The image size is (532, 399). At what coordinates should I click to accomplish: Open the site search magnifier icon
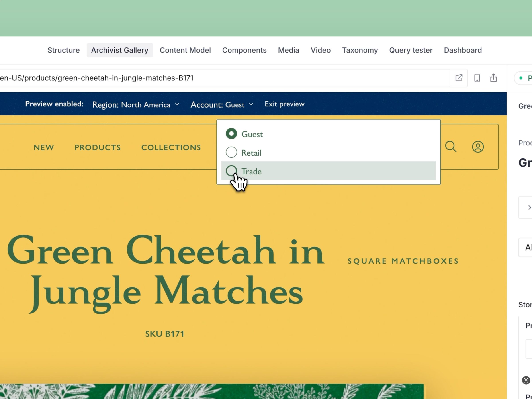pyautogui.click(x=450, y=147)
